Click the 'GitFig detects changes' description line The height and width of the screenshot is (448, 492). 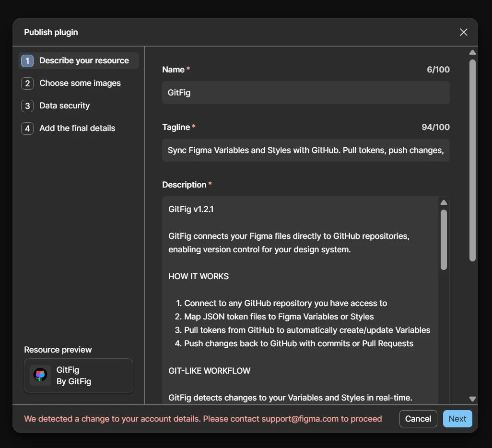(290, 398)
